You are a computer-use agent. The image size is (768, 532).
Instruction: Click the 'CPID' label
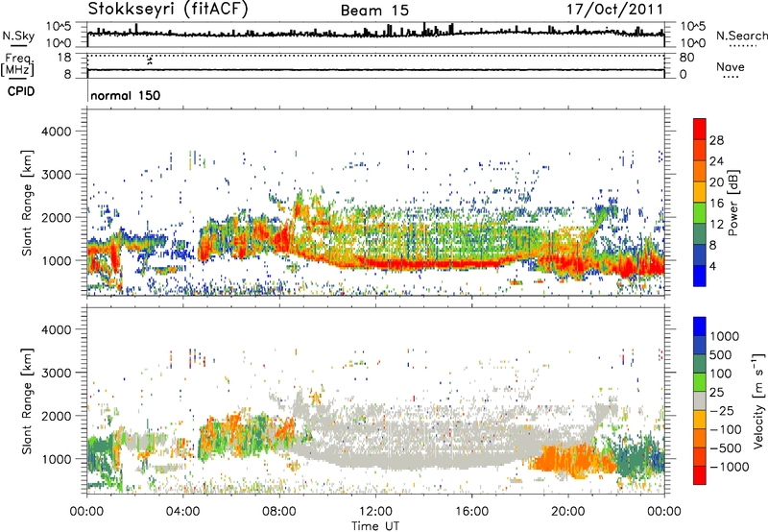point(21,91)
